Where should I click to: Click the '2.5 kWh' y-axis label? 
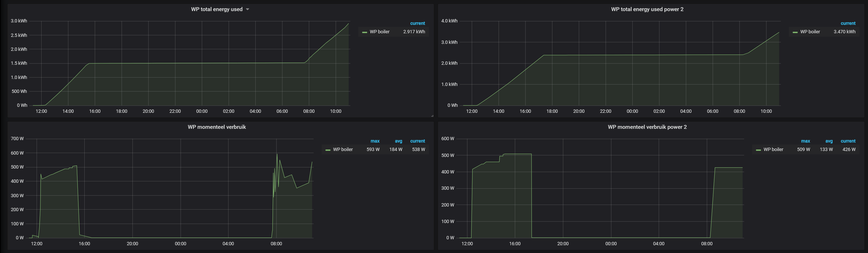[19, 35]
